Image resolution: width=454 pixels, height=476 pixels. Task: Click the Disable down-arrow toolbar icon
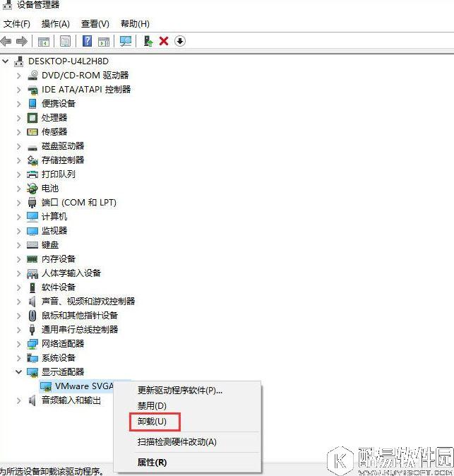(x=180, y=41)
